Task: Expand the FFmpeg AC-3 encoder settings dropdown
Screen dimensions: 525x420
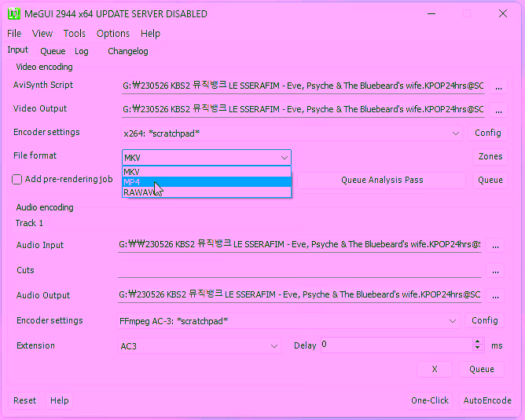Action: click(x=453, y=321)
